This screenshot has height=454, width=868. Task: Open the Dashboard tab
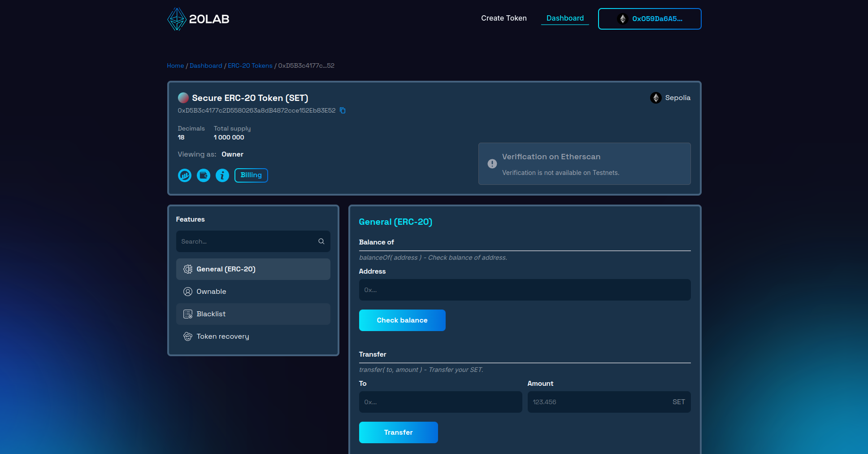pos(565,18)
